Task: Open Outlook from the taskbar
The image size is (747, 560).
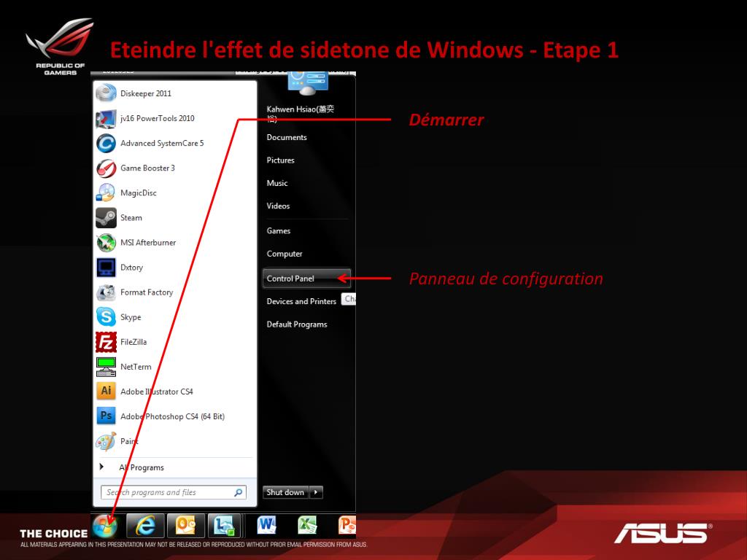Action: [186, 526]
